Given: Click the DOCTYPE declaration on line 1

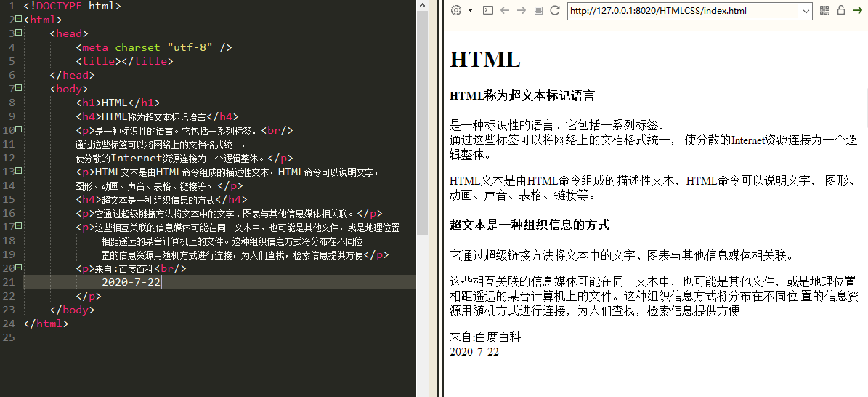Looking at the screenshot, I should [73, 6].
